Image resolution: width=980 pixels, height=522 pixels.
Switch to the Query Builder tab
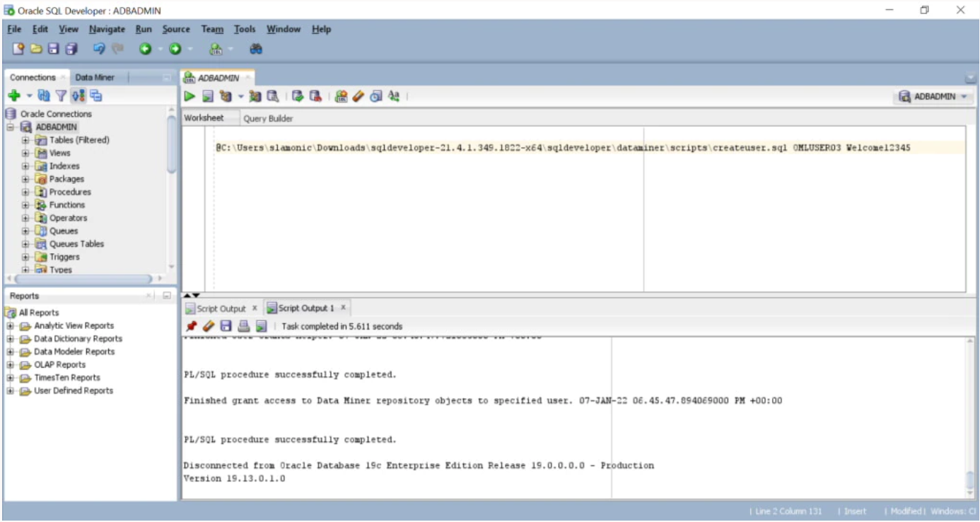[x=268, y=119]
